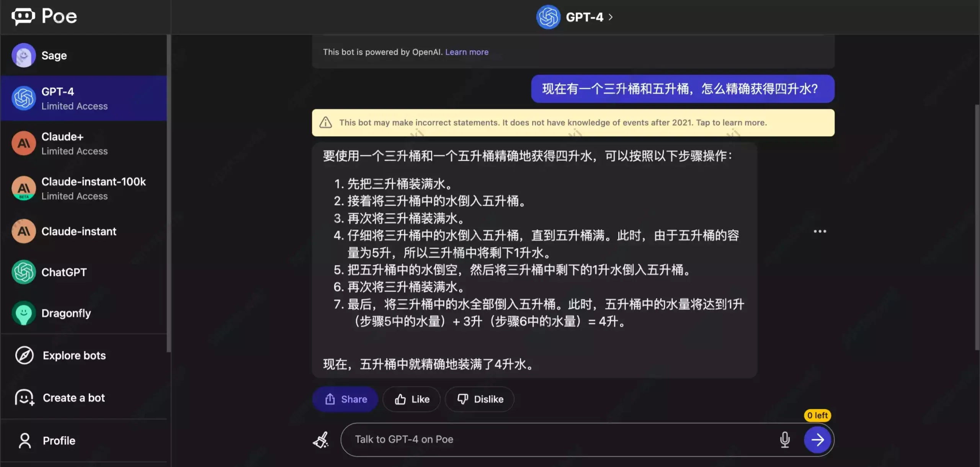980x467 pixels.
Task: Click the final 4升水 conclusion line
Action: coord(429,364)
